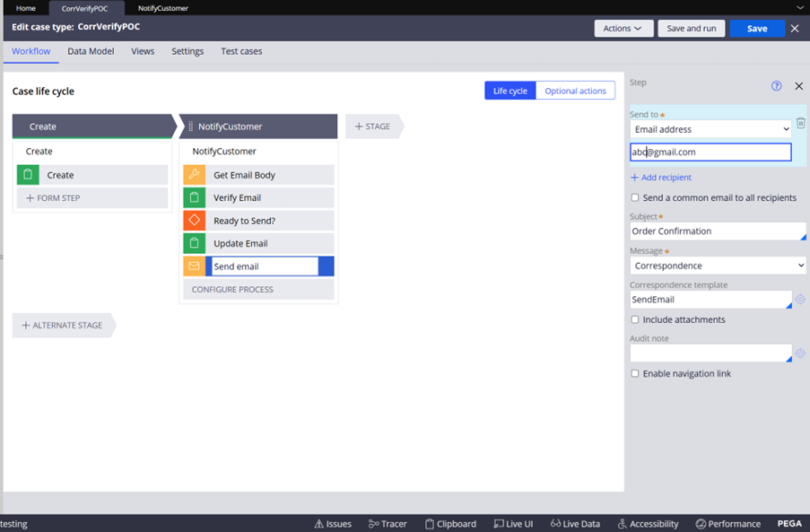Click the gear icon beside Audit note
The image size is (810, 532).
tap(800, 353)
